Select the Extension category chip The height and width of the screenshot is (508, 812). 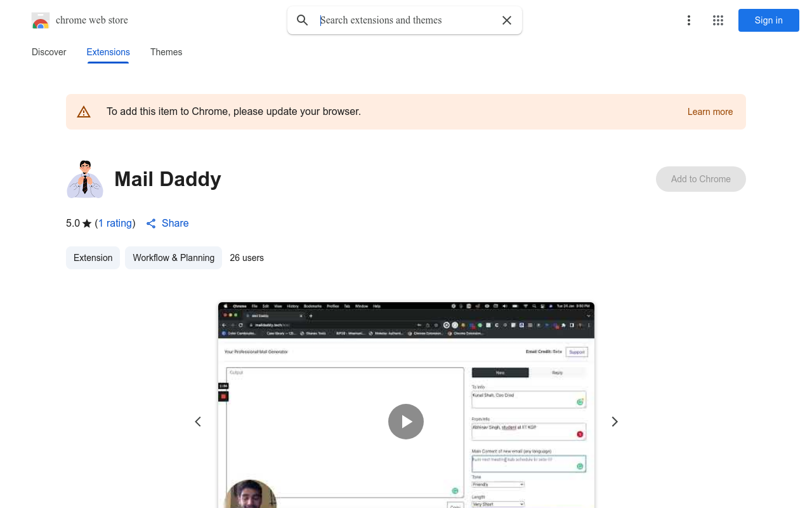[x=93, y=258]
